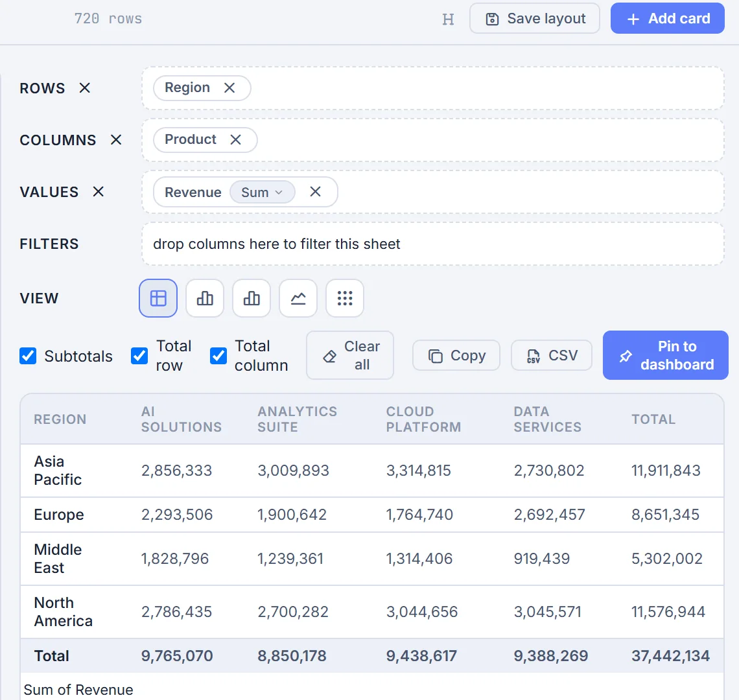739x700 pixels.
Task: Click the Total row label
Action: 52,656
